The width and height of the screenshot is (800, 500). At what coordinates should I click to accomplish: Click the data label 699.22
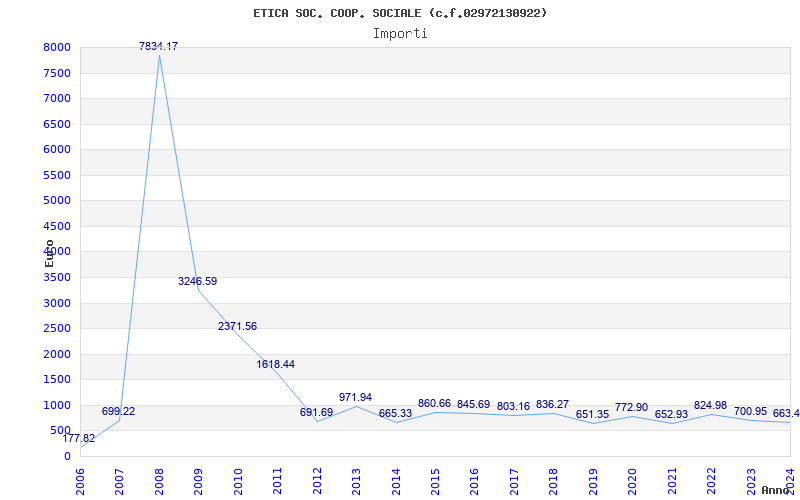click(118, 411)
